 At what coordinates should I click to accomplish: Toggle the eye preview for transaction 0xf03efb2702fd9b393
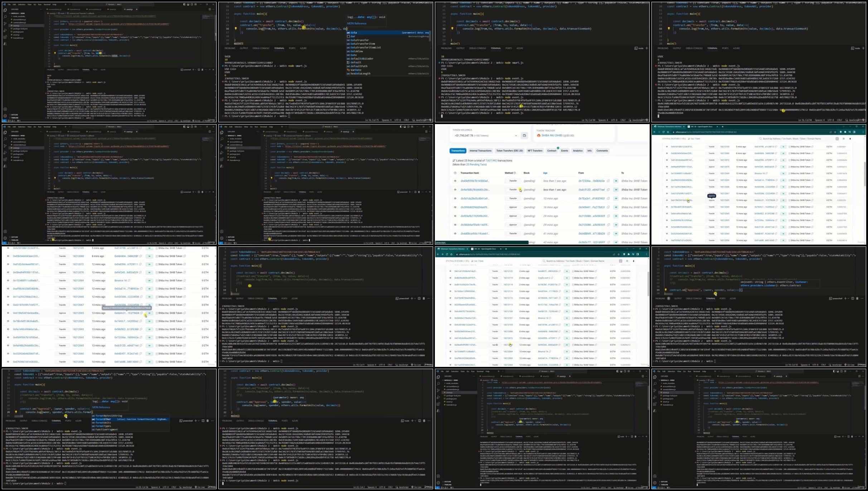click(x=455, y=216)
